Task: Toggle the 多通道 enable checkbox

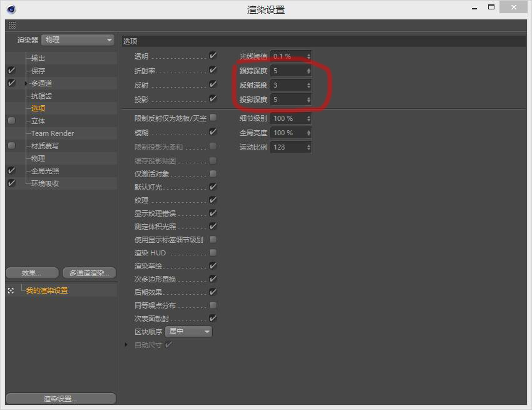Action: [11, 83]
